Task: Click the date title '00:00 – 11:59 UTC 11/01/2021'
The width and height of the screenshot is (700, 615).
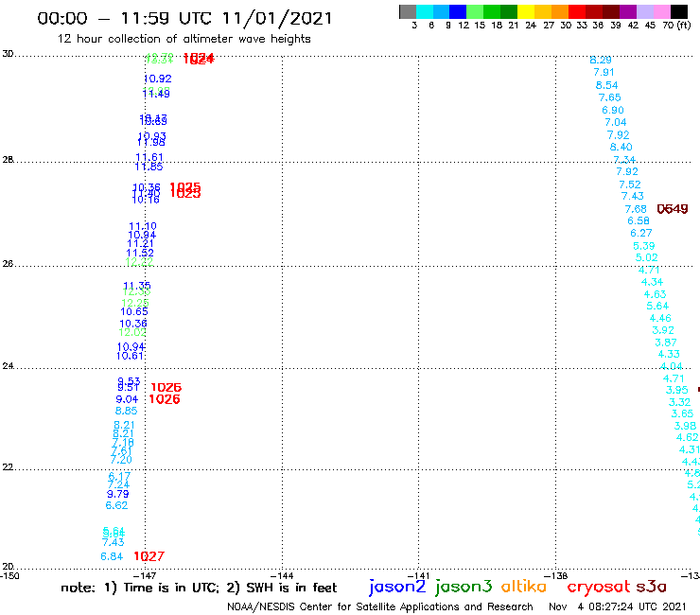Action: point(184,19)
